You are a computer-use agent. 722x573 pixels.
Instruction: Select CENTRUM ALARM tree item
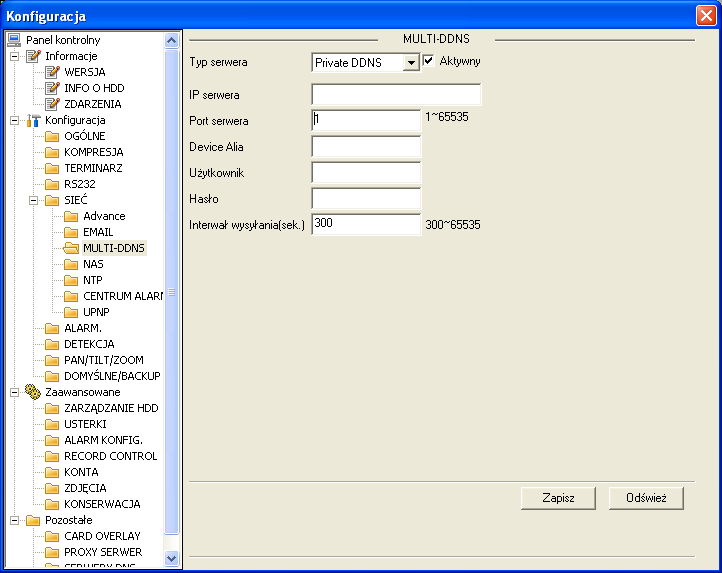[122, 296]
